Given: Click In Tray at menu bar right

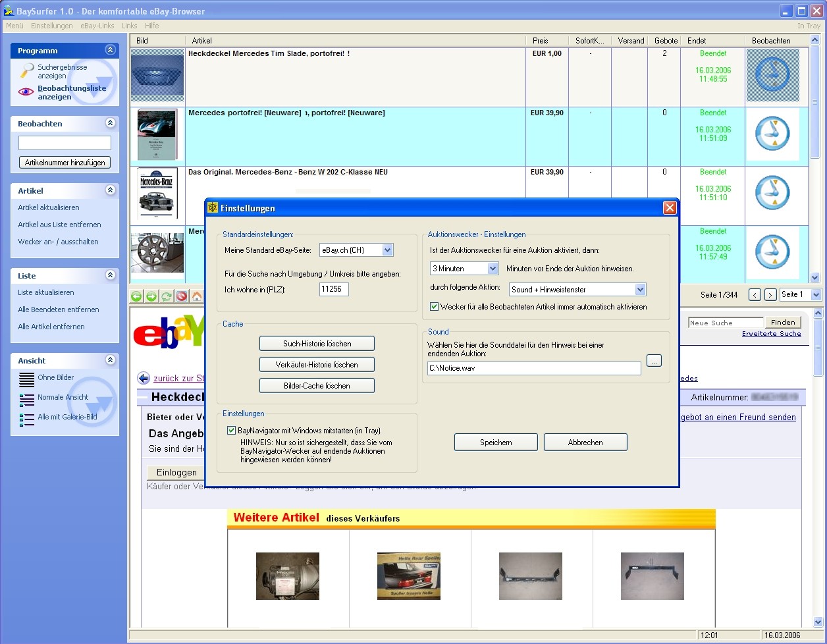Looking at the screenshot, I should [x=809, y=26].
